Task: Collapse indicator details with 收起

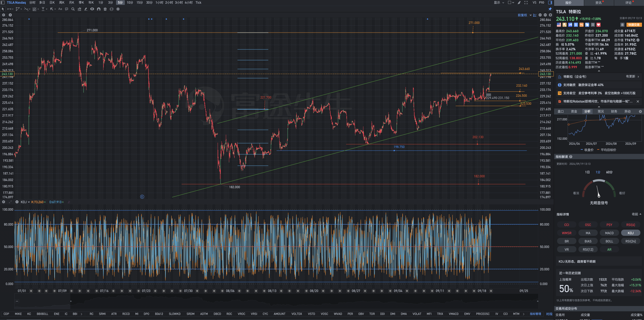Action: pyautogui.click(x=637, y=214)
